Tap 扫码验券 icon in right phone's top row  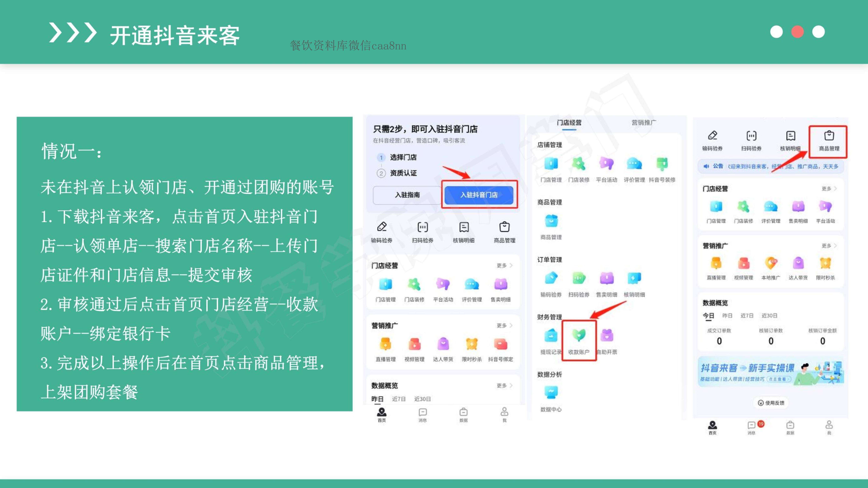point(751,135)
